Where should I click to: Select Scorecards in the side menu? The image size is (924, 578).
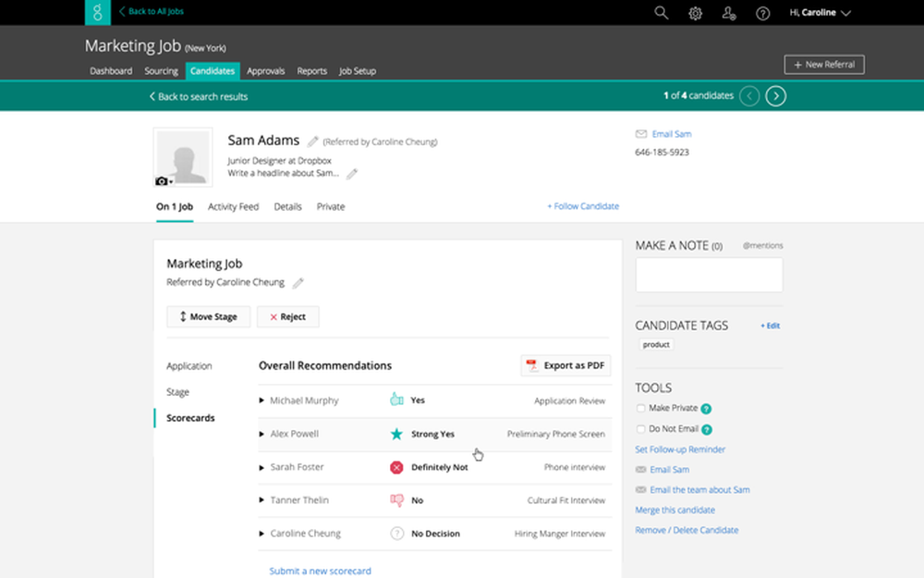pos(190,418)
